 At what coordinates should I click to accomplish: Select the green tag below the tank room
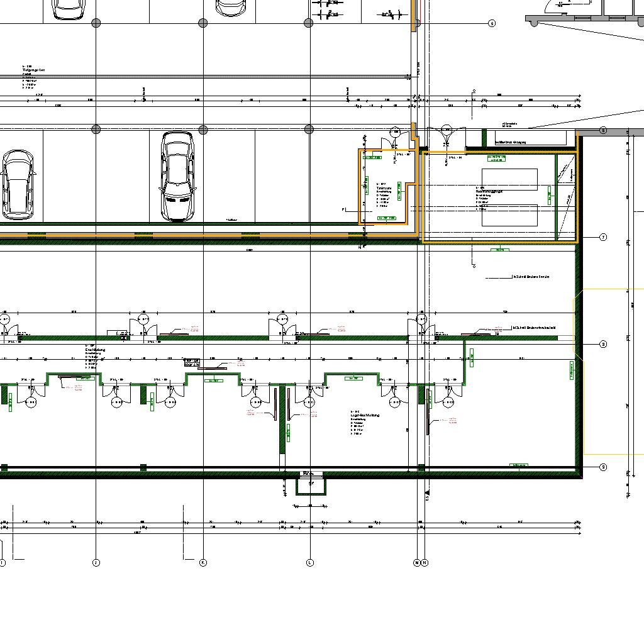(500, 249)
